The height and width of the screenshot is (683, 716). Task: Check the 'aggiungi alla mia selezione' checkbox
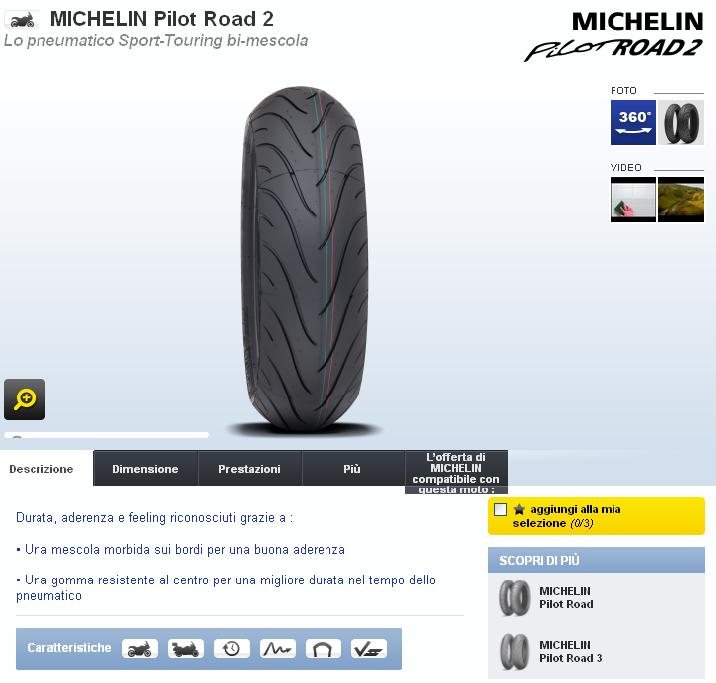(x=500, y=510)
